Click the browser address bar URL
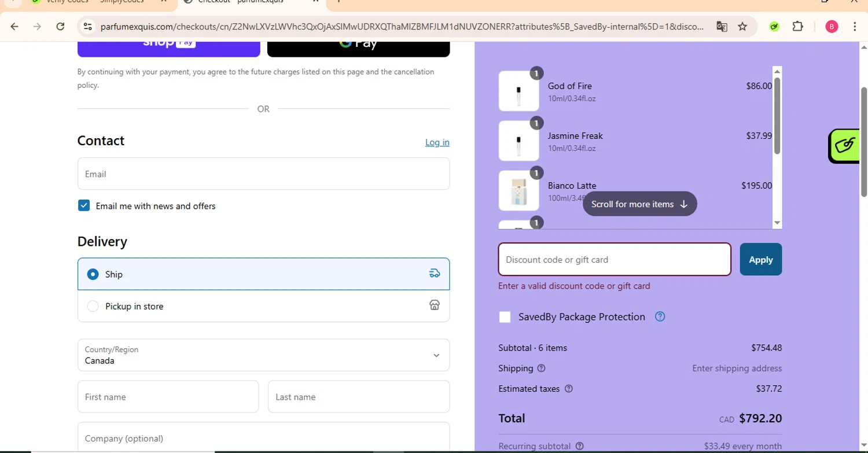The image size is (868, 453). (x=402, y=27)
